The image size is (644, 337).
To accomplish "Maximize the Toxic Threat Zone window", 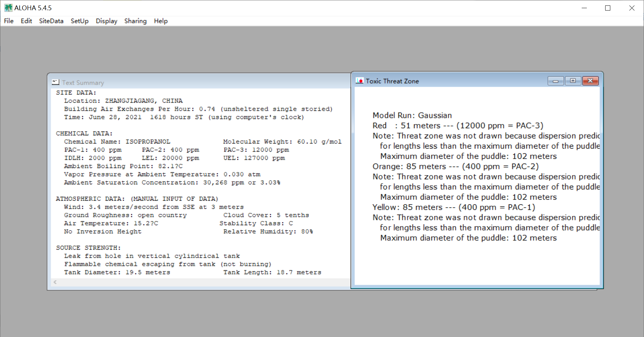I will (573, 81).
